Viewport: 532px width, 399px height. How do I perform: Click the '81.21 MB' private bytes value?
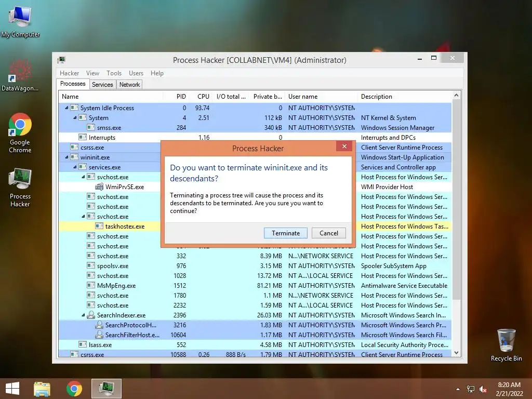pyautogui.click(x=270, y=285)
